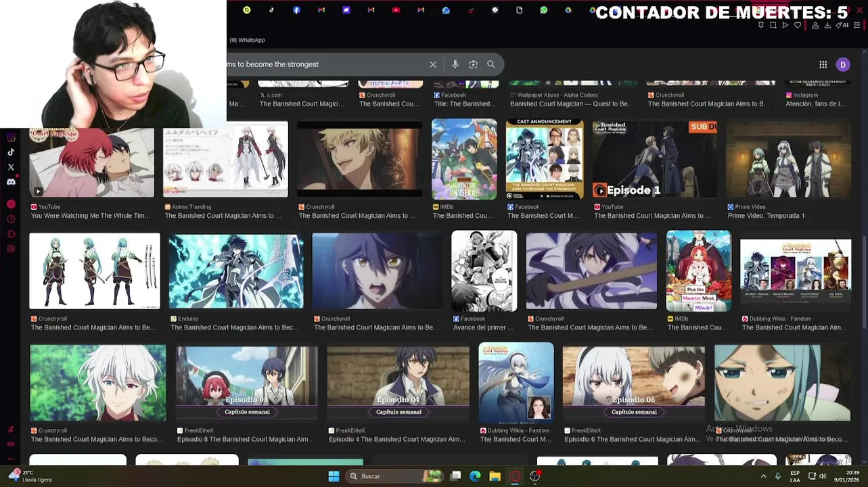Open clock showing 20:39 in taskbar

point(846,476)
